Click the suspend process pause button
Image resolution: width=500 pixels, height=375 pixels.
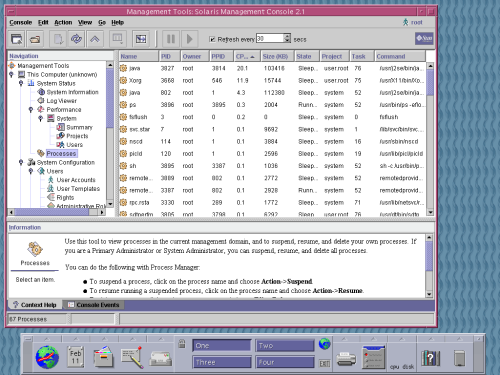(171, 39)
